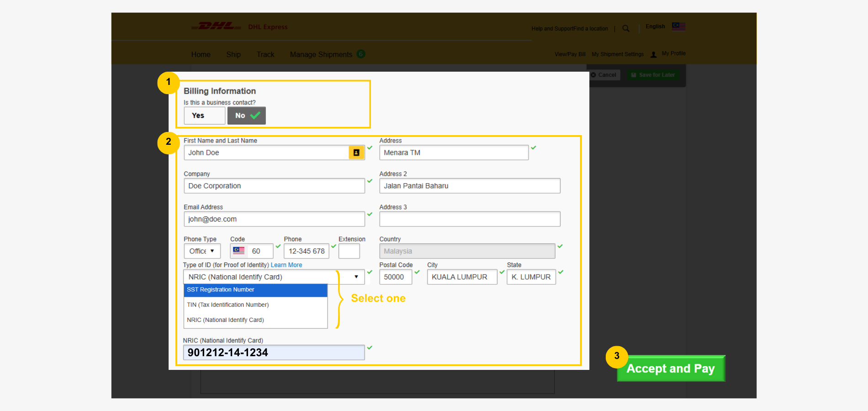Open My Shipment Settings link
The height and width of the screenshot is (411, 868).
click(618, 54)
